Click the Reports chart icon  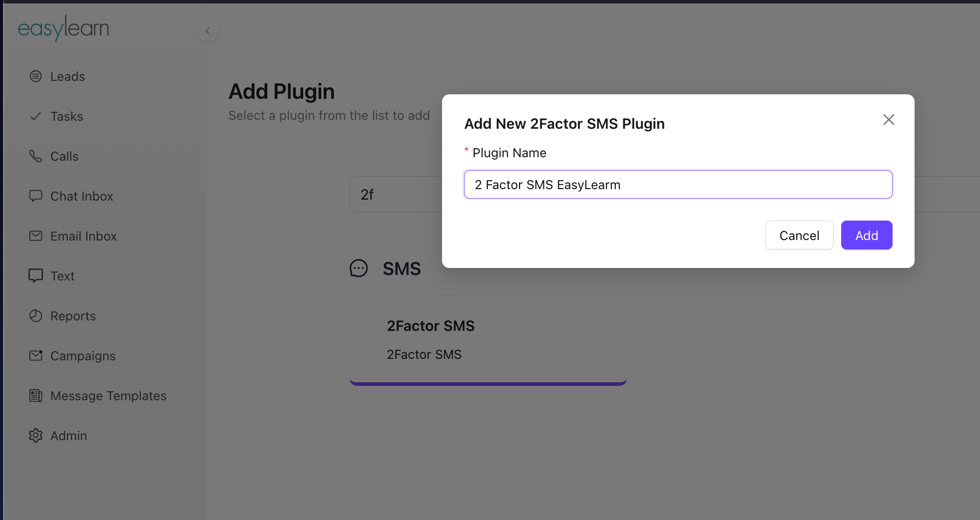[x=35, y=316]
